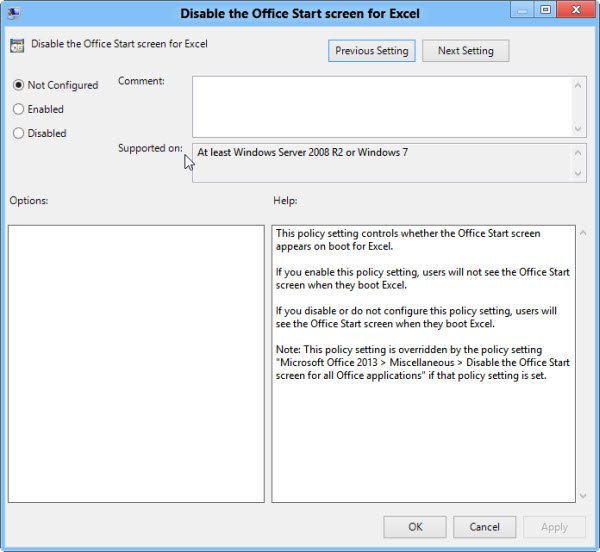This screenshot has width=600, height=552.
Task: Click the 'At least Windows Server 2008 R2' text
Action: coord(302,152)
